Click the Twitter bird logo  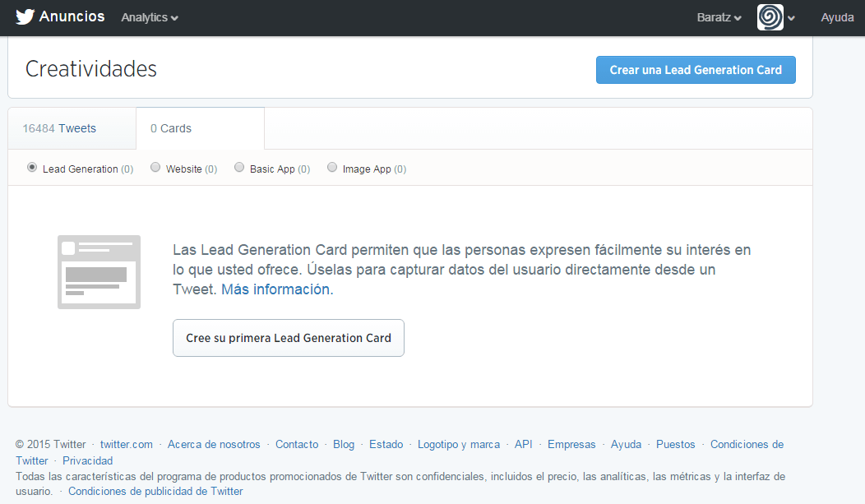coord(25,17)
